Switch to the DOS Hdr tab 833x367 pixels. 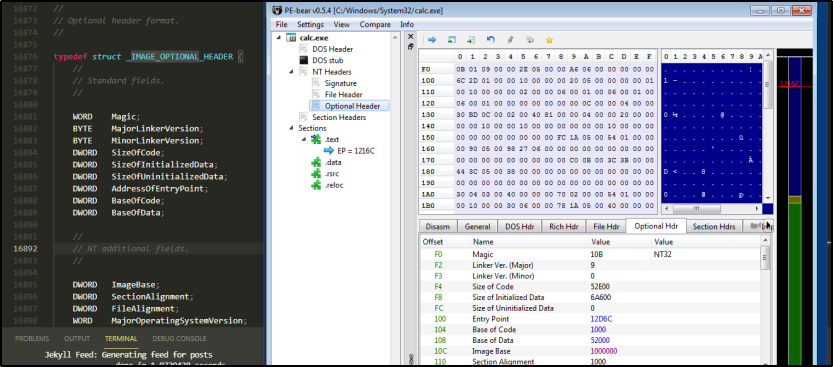pos(519,226)
